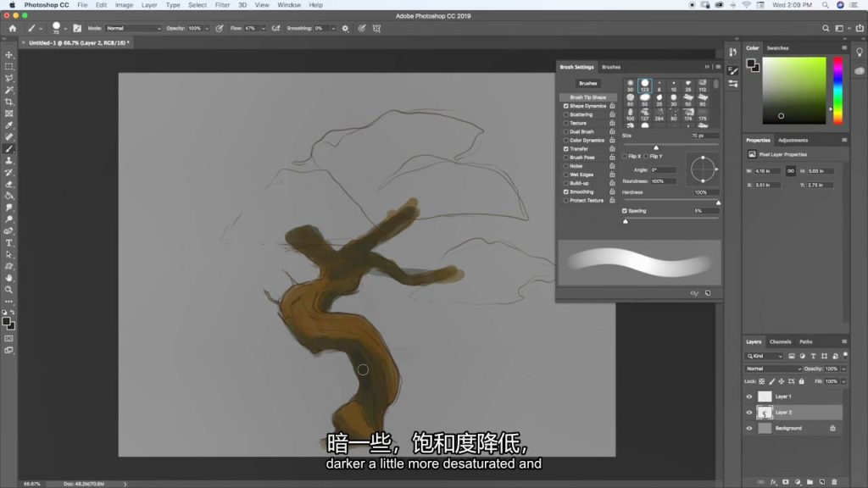This screenshot has height=488, width=868.
Task: Activate the Zoom tool
Action: 9,289
